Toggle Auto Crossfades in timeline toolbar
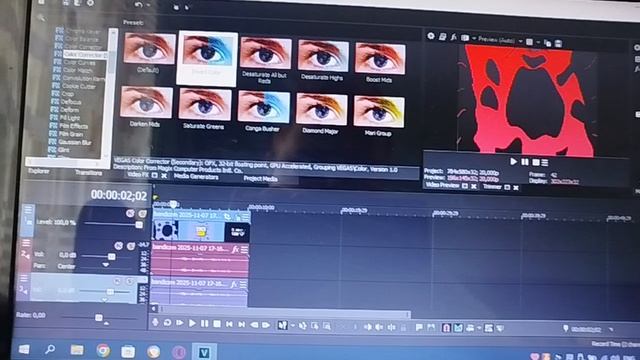640x360 pixels. coord(458,328)
